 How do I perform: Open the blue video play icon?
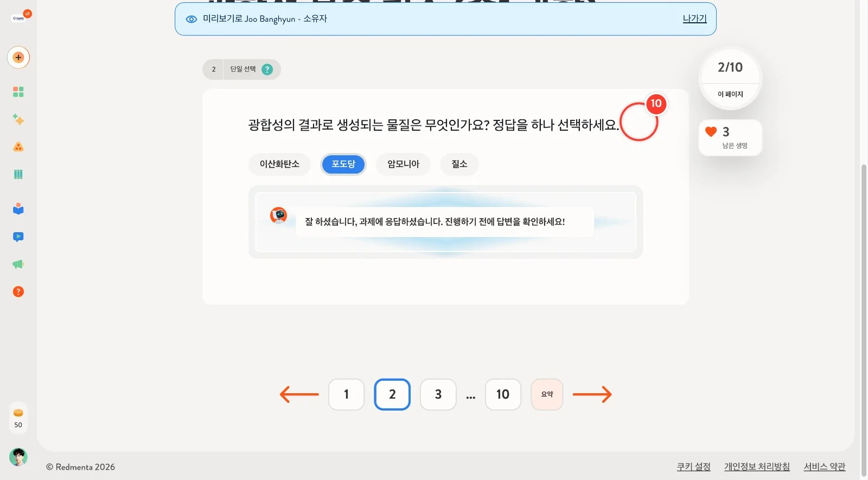(x=18, y=236)
